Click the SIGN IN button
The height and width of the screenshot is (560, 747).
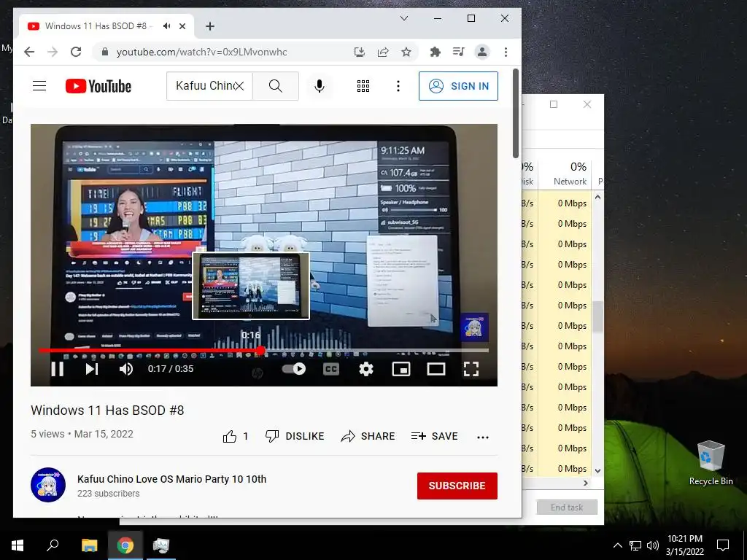(x=458, y=86)
